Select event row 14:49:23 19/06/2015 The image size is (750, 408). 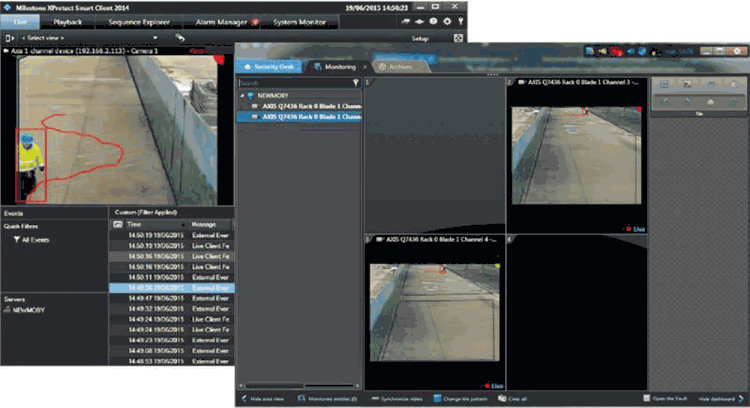pos(172,341)
